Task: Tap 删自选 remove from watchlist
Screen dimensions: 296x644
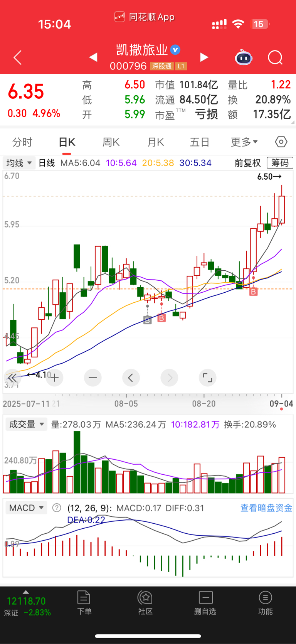Action: pos(205,602)
